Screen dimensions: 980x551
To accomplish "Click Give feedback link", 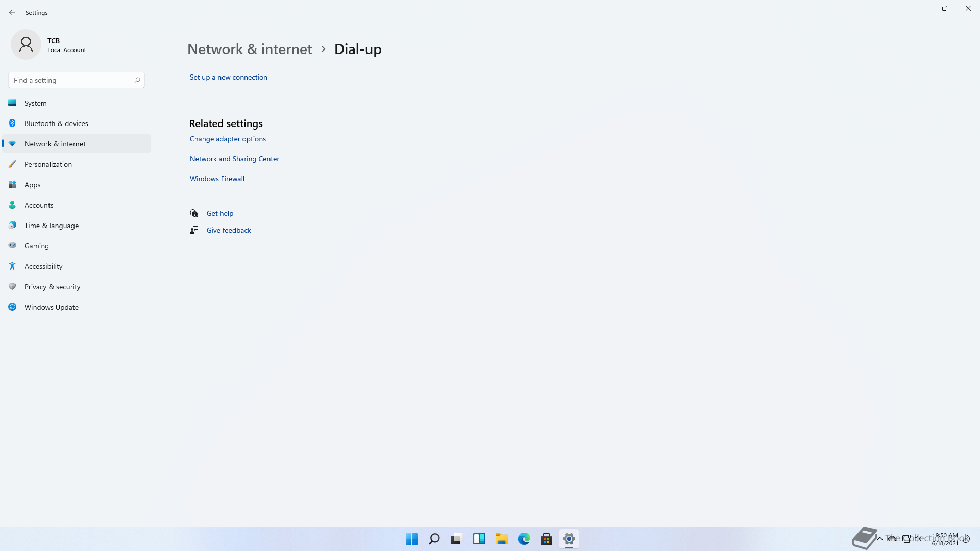I will click(x=229, y=230).
